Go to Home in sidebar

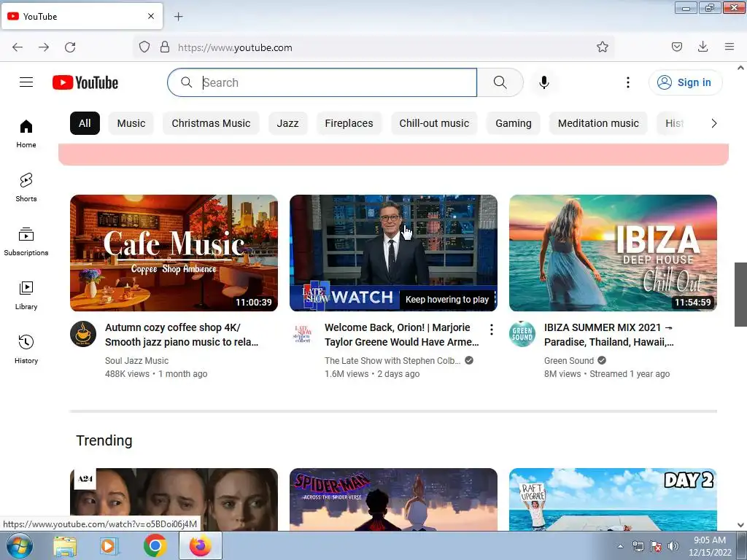26,134
